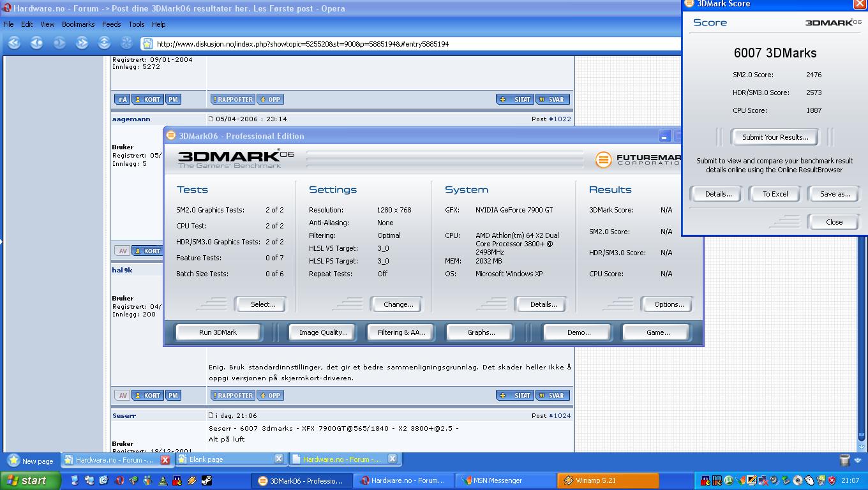
Task: Click Change... under Settings
Action: pos(398,304)
